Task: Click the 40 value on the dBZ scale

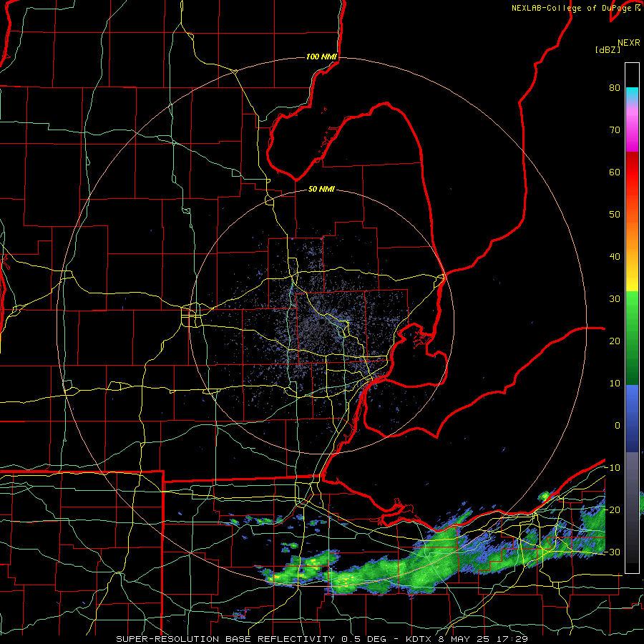Action: coord(615,257)
